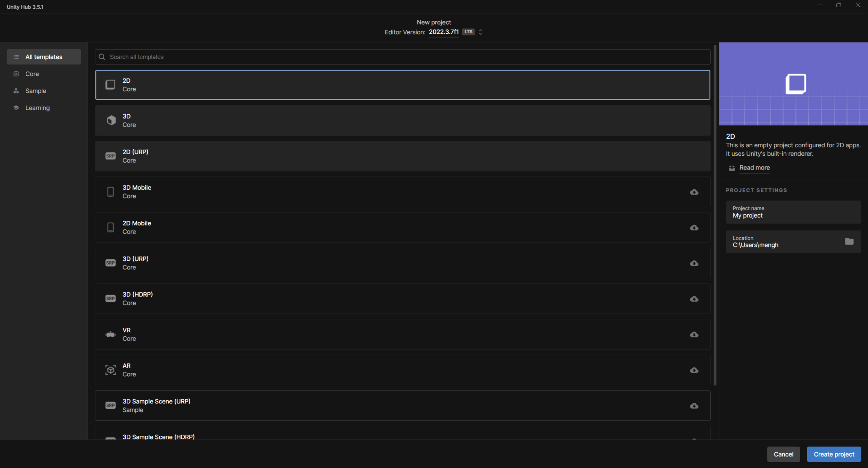868x468 pixels.
Task: Open the Editor Version selector arrows
Action: click(481, 32)
